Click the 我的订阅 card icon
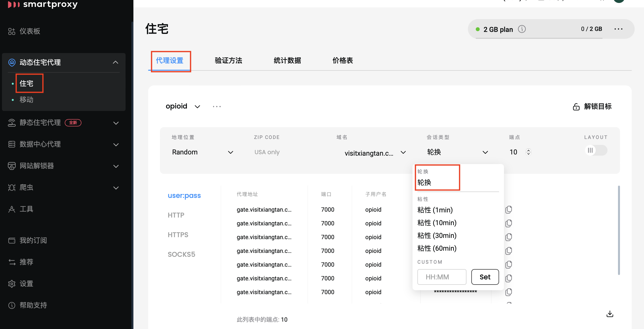 pyautogui.click(x=12, y=241)
